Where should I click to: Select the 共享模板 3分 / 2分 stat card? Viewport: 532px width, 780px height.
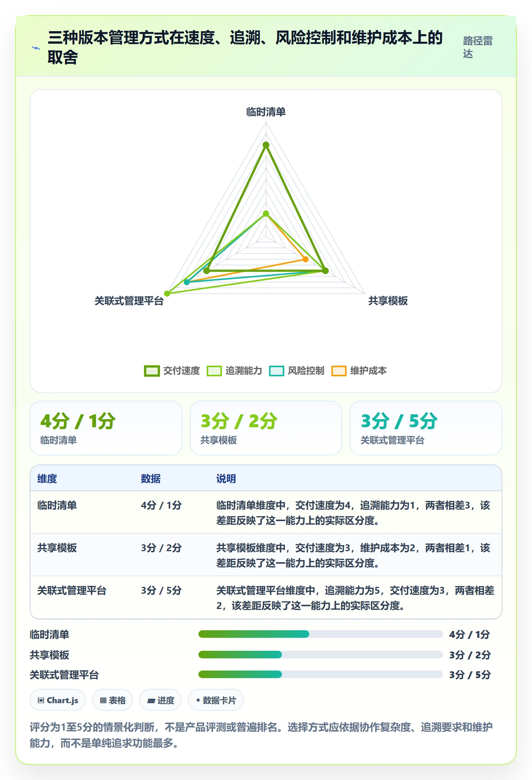click(x=266, y=428)
